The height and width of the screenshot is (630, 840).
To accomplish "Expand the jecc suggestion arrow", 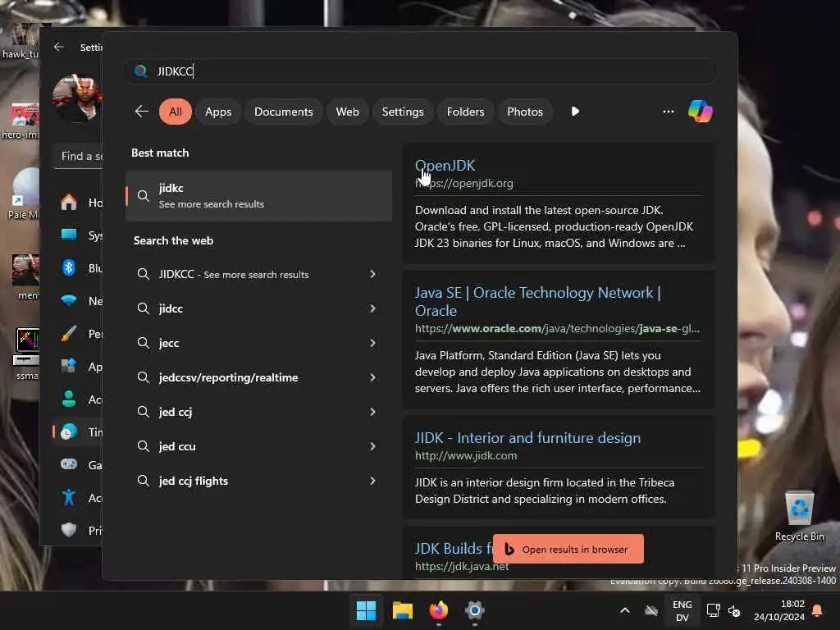I will tap(373, 343).
